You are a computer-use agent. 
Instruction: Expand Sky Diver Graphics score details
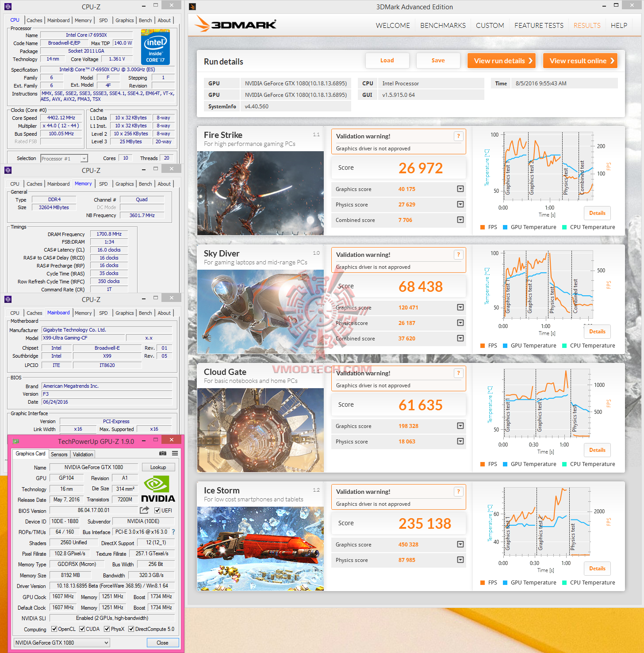click(460, 307)
